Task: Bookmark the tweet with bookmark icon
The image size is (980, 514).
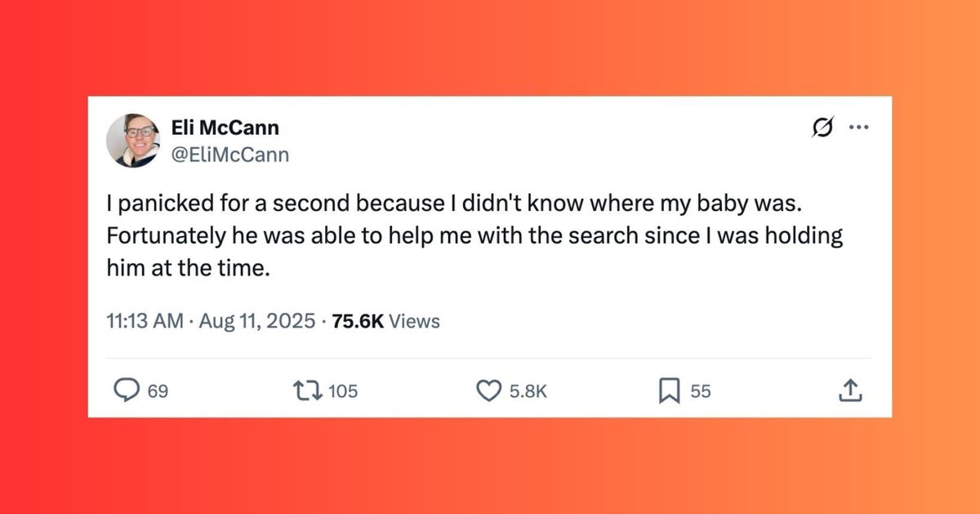Action: click(669, 391)
